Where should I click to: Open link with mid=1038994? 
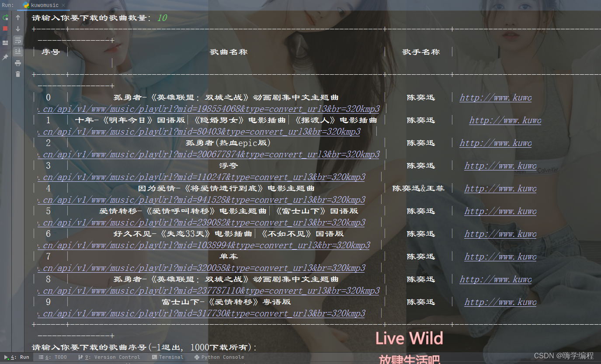pos(204,245)
